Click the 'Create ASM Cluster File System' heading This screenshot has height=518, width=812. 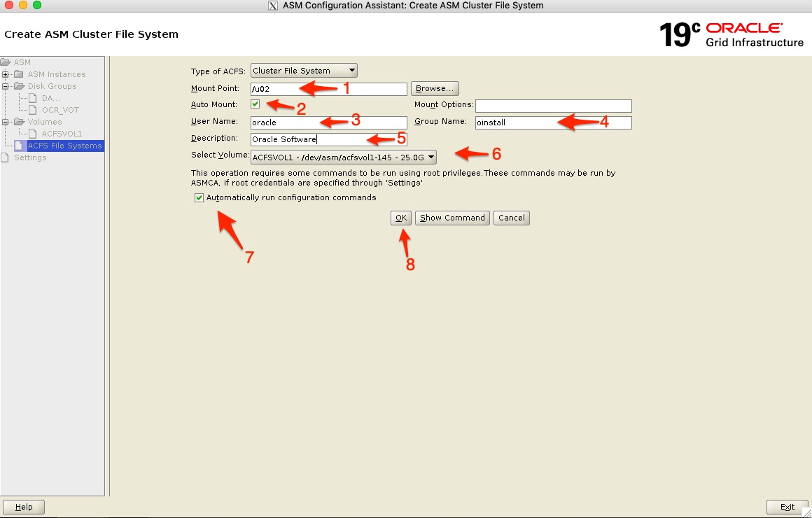coord(91,34)
